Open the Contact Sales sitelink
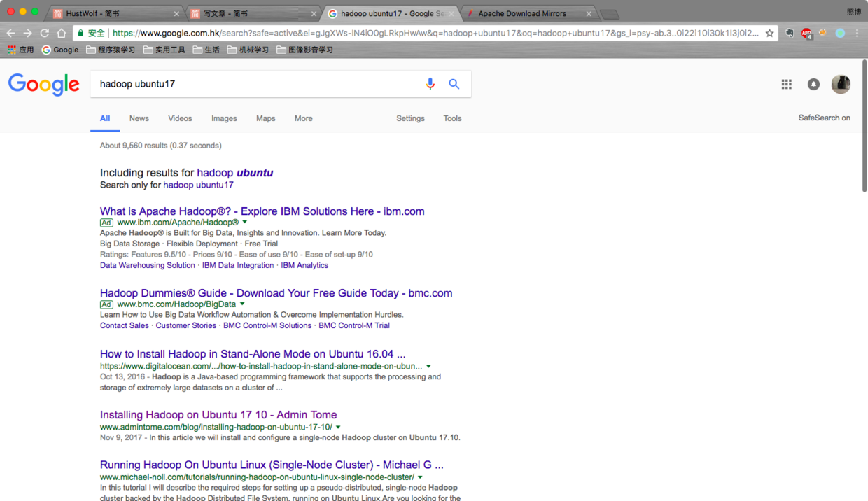Viewport: 868px width, 501px height. tap(125, 325)
